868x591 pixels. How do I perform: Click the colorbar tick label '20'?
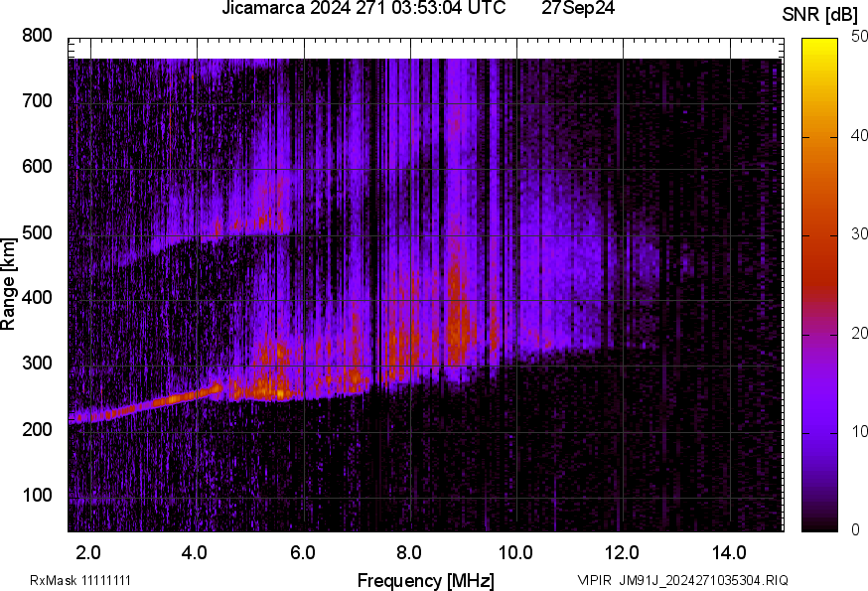point(860,333)
